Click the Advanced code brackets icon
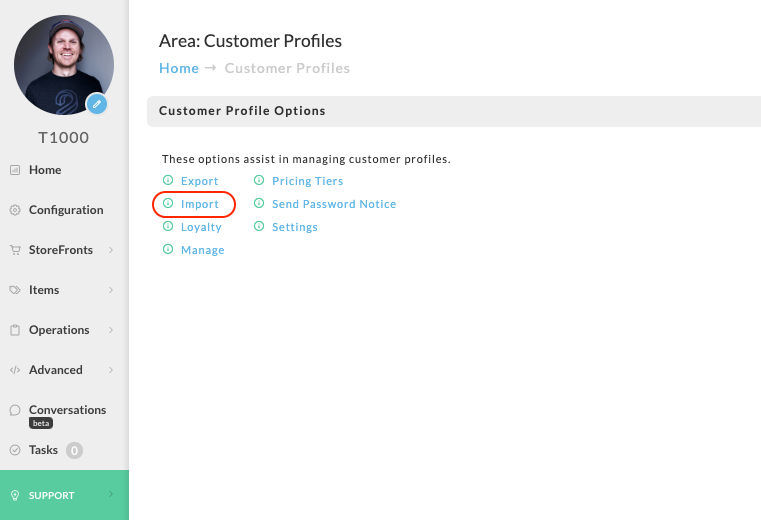This screenshot has width=761, height=520. (15, 370)
